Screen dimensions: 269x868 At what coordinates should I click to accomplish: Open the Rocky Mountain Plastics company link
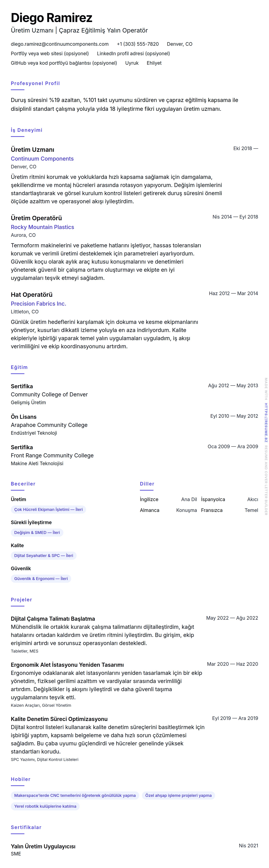click(x=43, y=227)
